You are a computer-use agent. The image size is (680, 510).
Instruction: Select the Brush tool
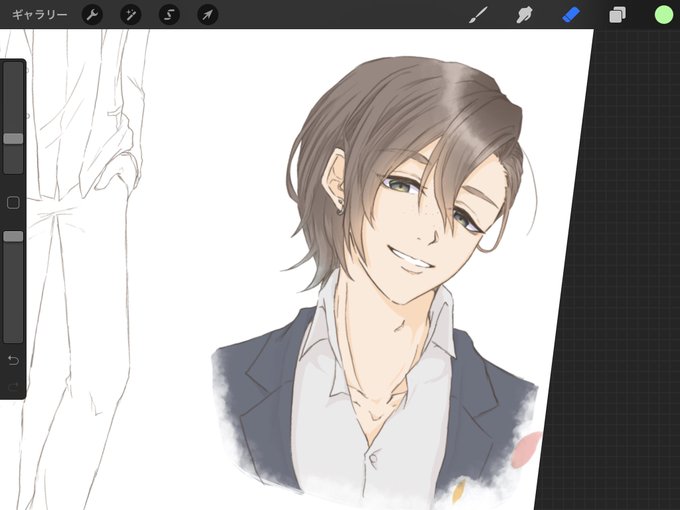click(479, 15)
